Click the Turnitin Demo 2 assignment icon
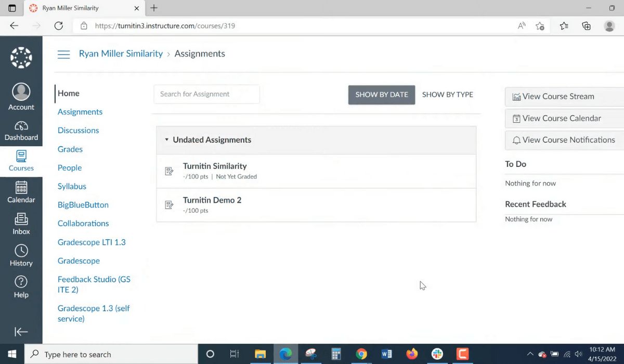 pos(169,205)
